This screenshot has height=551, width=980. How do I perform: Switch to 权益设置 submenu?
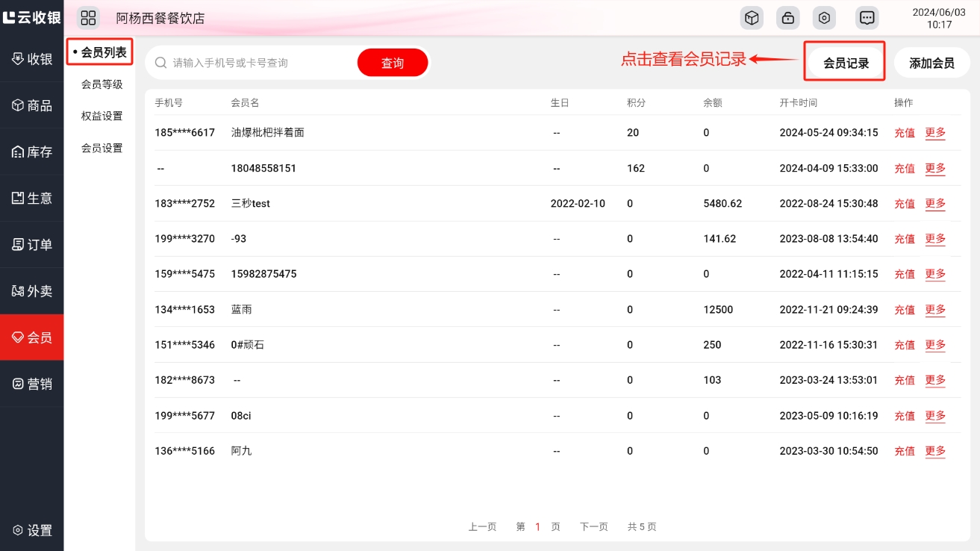coord(102,116)
